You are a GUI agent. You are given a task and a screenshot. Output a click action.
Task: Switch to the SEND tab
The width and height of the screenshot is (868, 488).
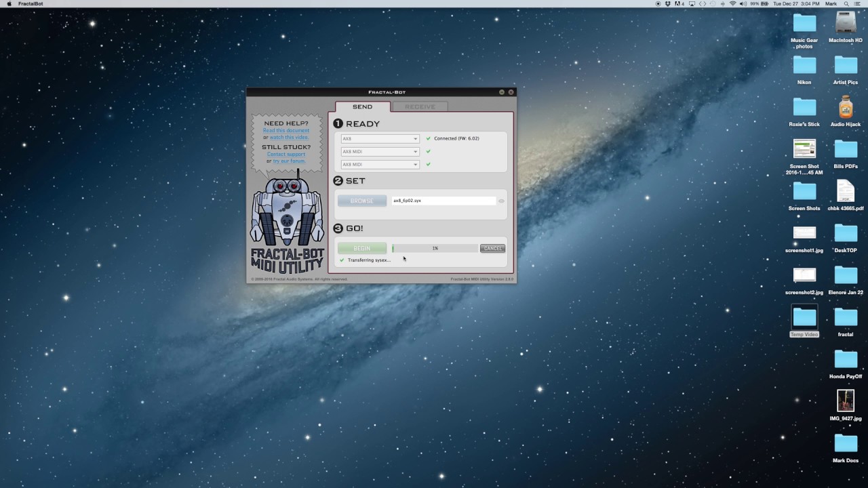coord(362,106)
